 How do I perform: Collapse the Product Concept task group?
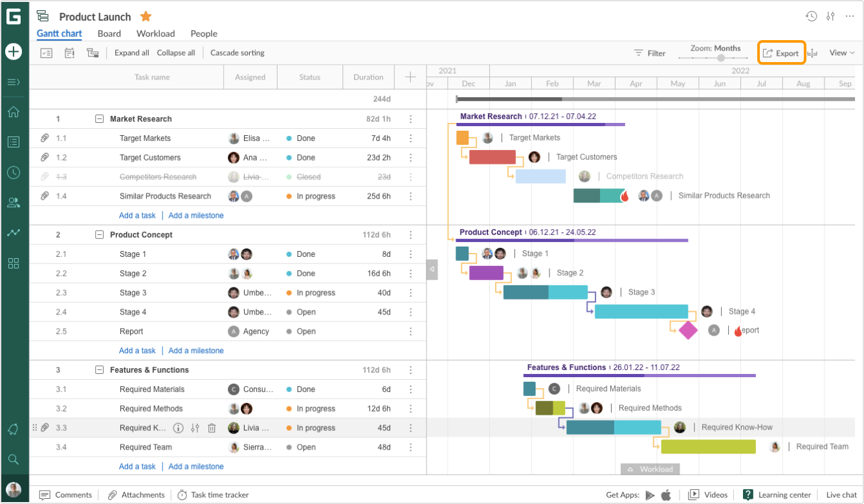click(99, 234)
